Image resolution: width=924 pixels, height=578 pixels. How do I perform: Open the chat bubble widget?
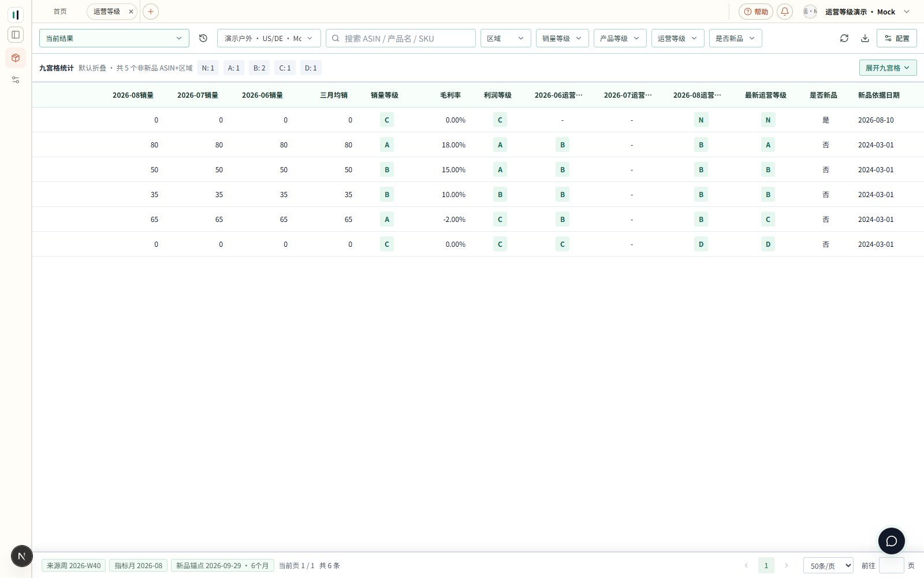pos(892,541)
